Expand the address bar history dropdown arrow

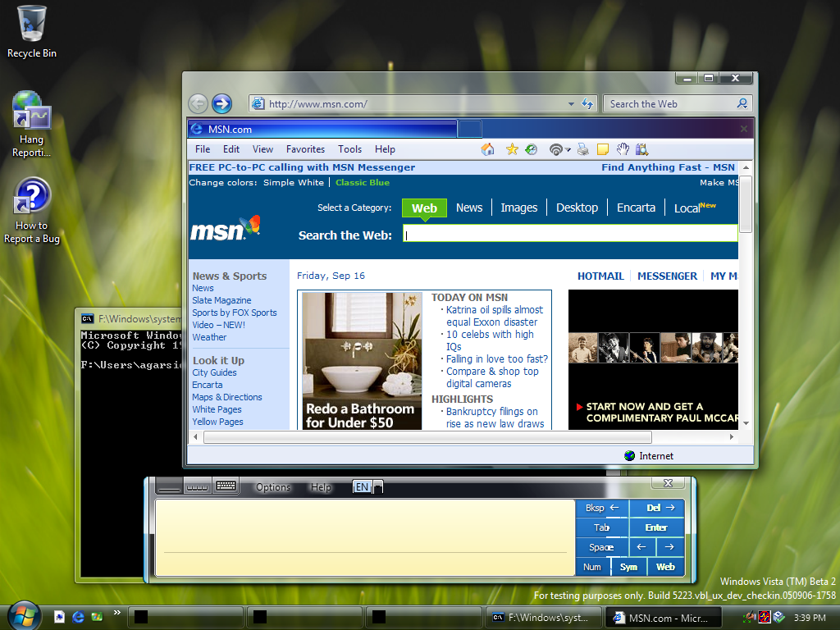571,104
